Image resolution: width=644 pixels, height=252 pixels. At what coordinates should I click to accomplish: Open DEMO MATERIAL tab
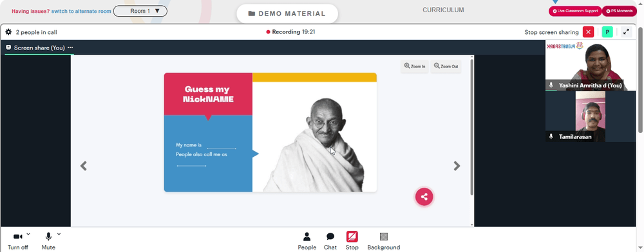point(287,14)
